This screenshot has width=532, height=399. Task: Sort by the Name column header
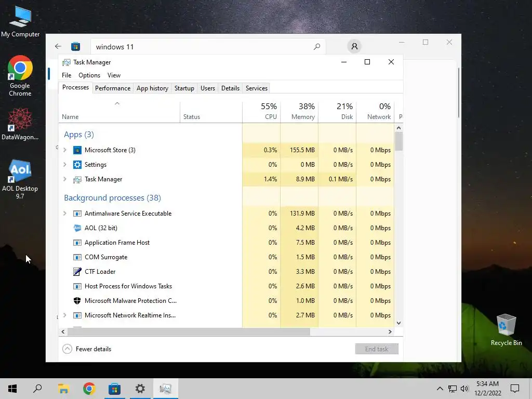tap(119, 112)
